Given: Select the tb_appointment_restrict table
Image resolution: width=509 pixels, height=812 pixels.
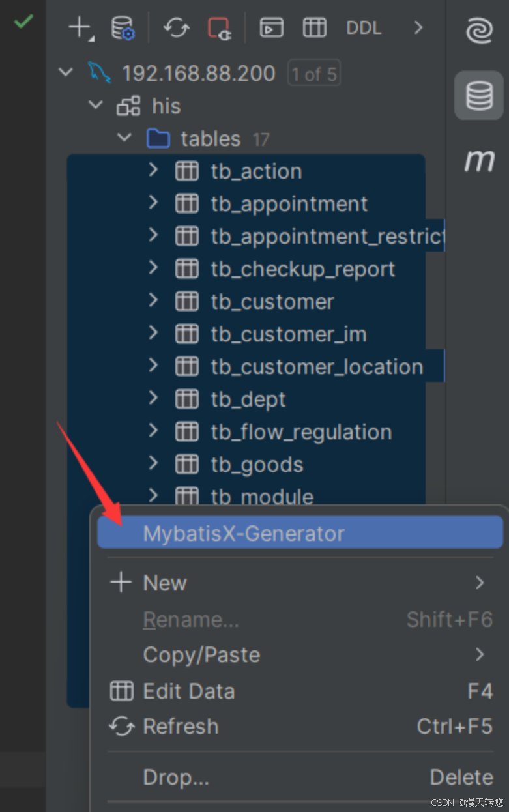Looking at the screenshot, I should tap(327, 237).
